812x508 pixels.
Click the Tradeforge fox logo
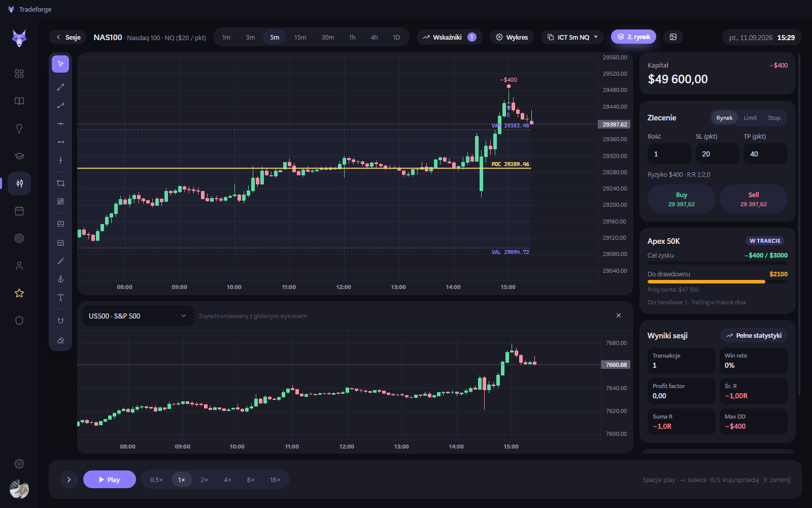[19, 38]
